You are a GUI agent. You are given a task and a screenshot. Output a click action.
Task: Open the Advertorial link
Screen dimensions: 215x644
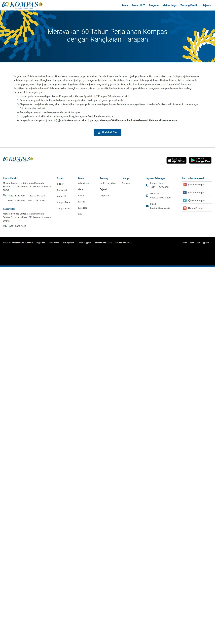coord(84,183)
